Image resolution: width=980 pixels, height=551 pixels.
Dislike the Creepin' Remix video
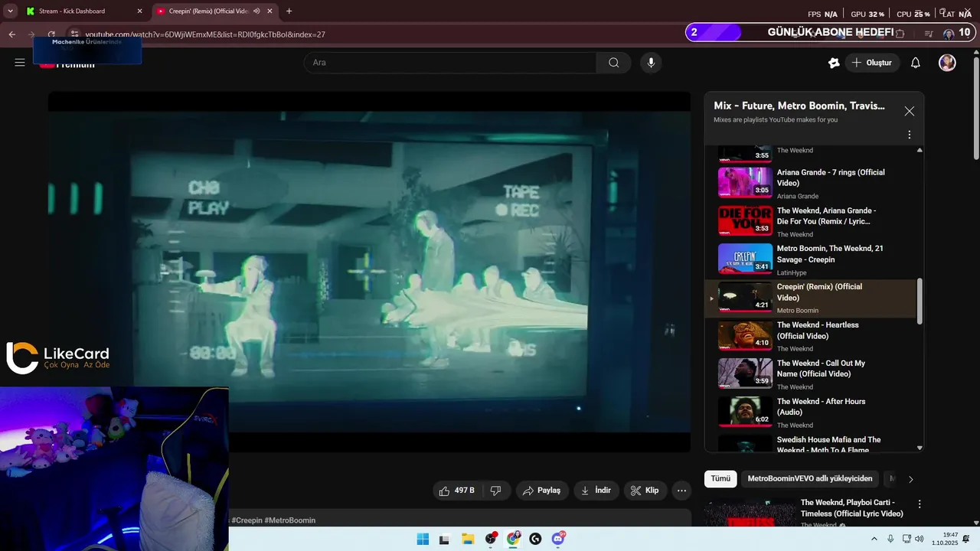[x=495, y=491]
